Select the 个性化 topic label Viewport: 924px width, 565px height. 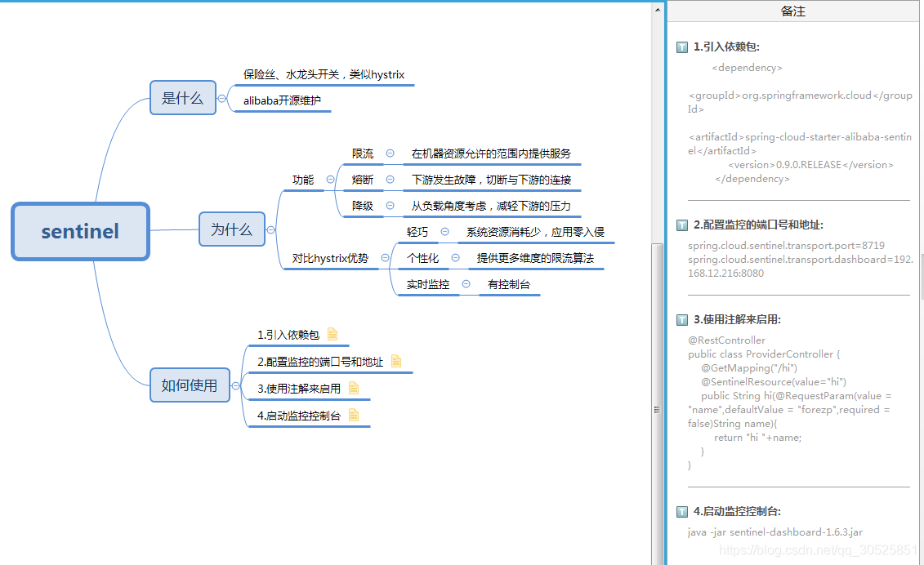[x=422, y=258]
